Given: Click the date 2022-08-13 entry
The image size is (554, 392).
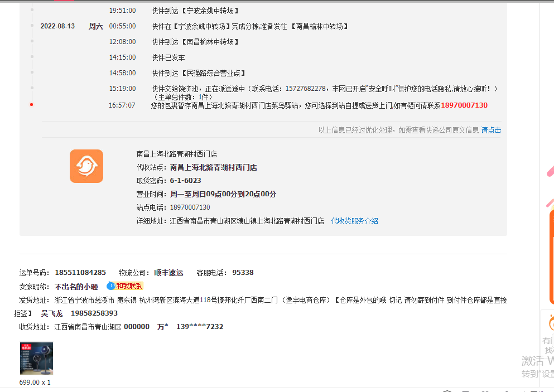Looking at the screenshot, I should point(57,26).
